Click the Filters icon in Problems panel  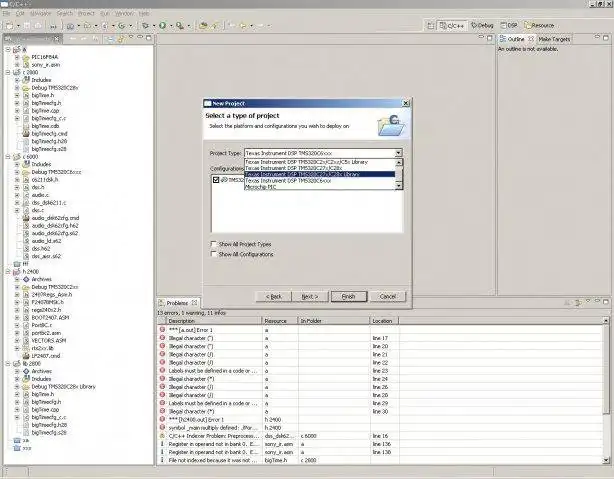pyautogui.click(x=578, y=302)
